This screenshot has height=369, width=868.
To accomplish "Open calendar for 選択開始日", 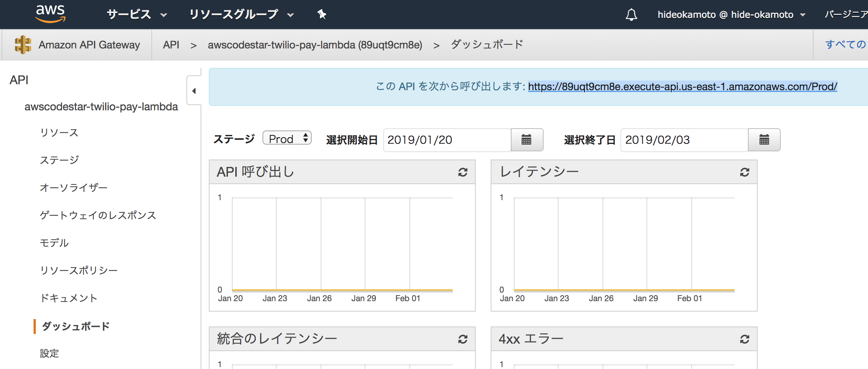I will pyautogui.click(x=526, y=140).
